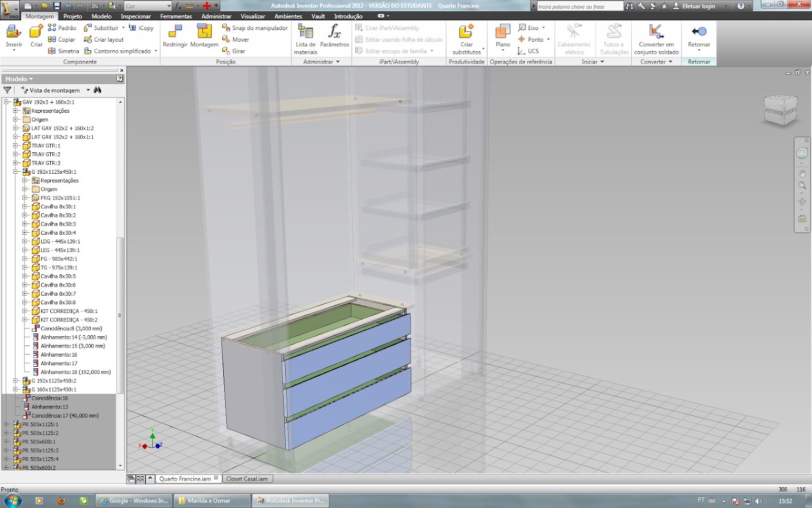The height and width of the screenshot is (508, 812).
Task: Select the Inserir component tool
Action: pyautogui.click(x=14, y=36)
